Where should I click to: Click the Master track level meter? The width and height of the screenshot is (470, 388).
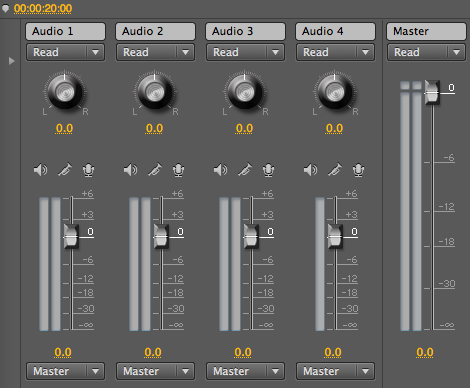tap(411, 206)
